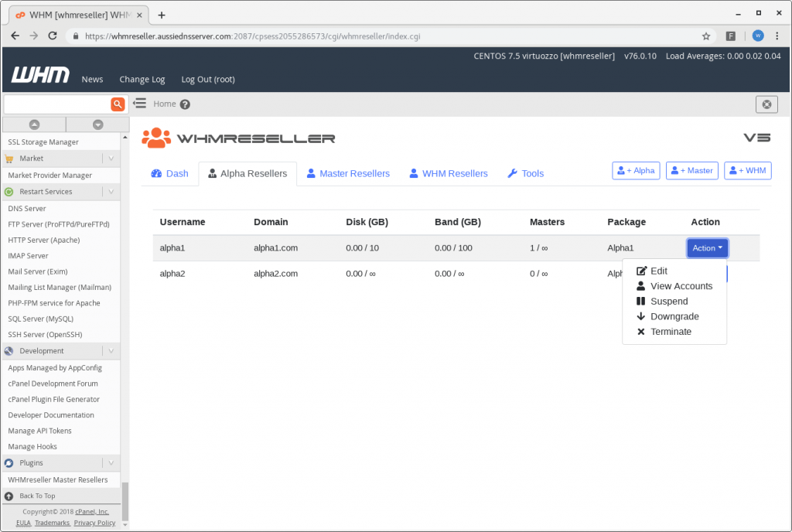The height and width of the screenshot is (532, 792).
Task: Reload the page with browser refresh icon
Action: tap(53, 36)
